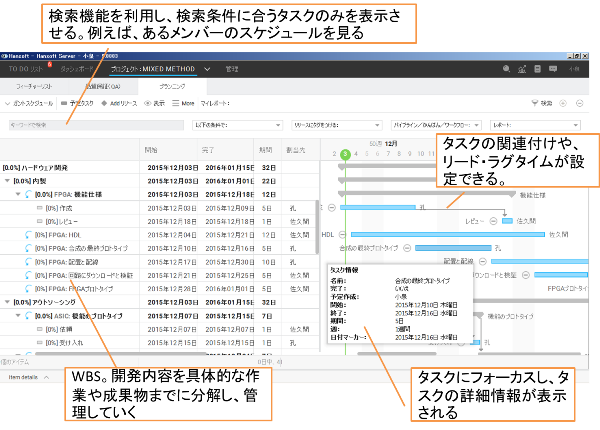Screen dimensions: 600x430
Task: Click the circled minus icon in toolbar
Action: pos(580,103)
